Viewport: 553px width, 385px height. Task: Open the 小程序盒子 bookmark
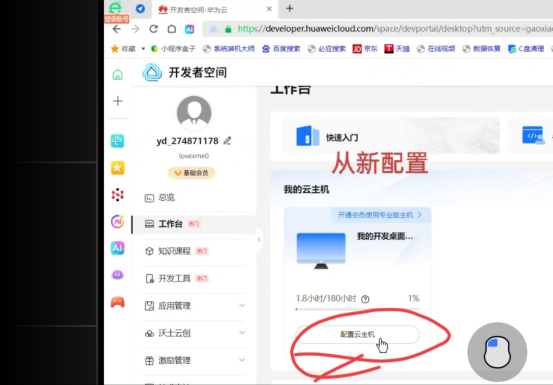click(173, 49)
